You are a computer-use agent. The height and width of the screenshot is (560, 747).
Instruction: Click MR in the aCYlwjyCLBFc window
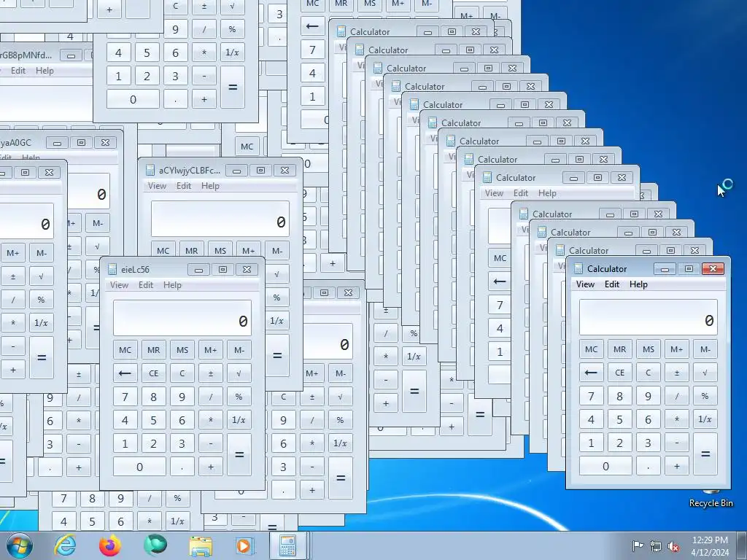(192, 250)
